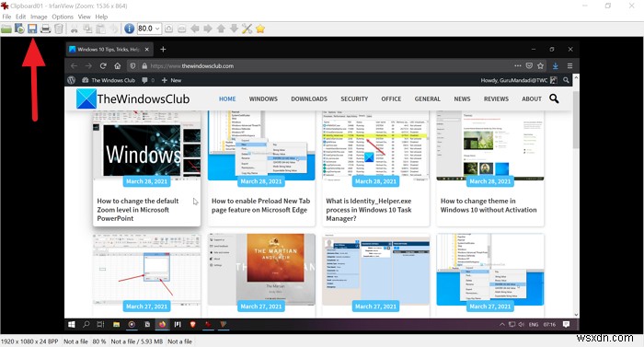Open the View menu
The height and width of the screenshot is (347, 644).
(x=85, y=17)
